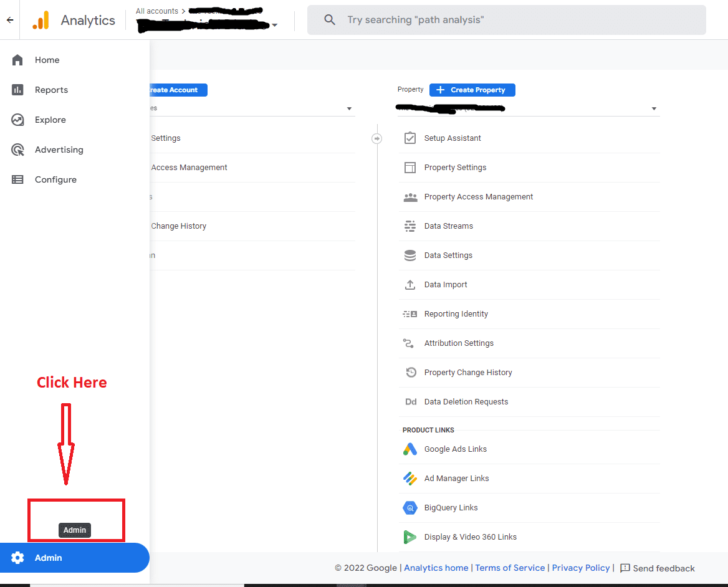Click the circular arrow between columns
The image size is (728, 587).
[x=377, y=138]
